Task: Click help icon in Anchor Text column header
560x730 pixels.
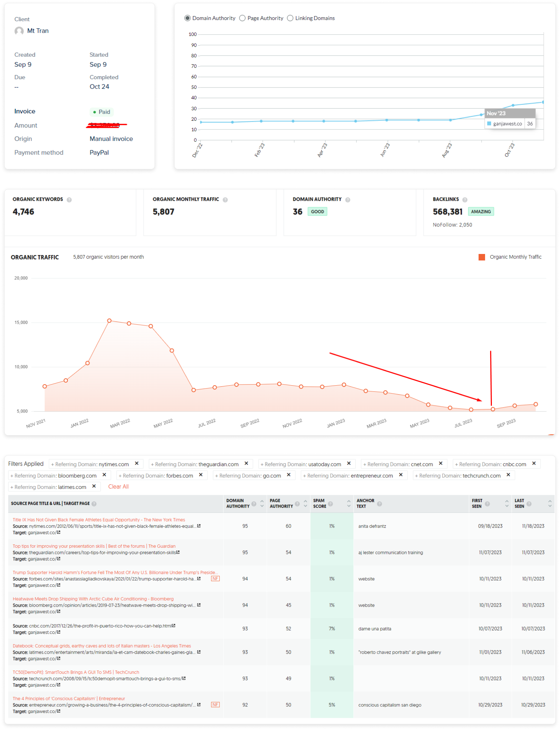Action: click(x=379, y=504)
